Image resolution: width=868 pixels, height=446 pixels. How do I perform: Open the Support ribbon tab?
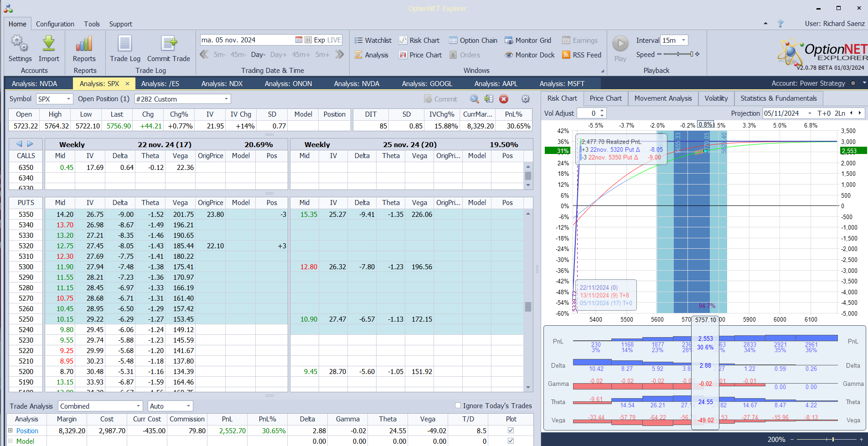tap(121, 24)
